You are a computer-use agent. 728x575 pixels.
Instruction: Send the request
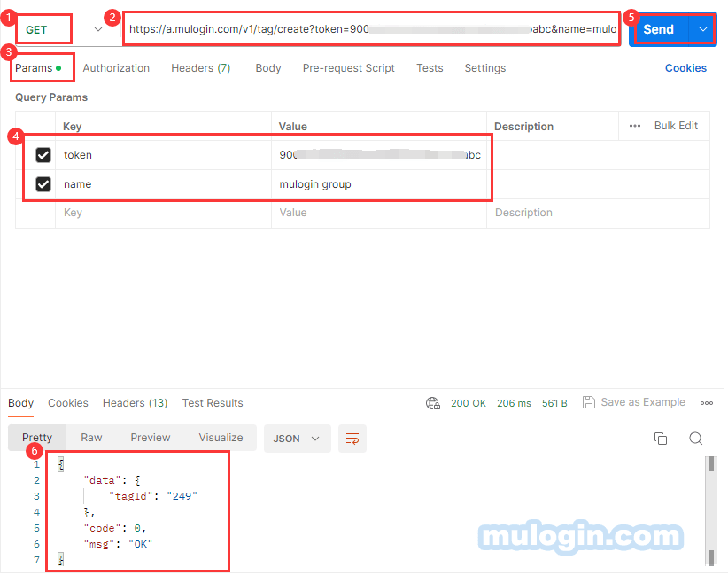(x=658, y=29)
